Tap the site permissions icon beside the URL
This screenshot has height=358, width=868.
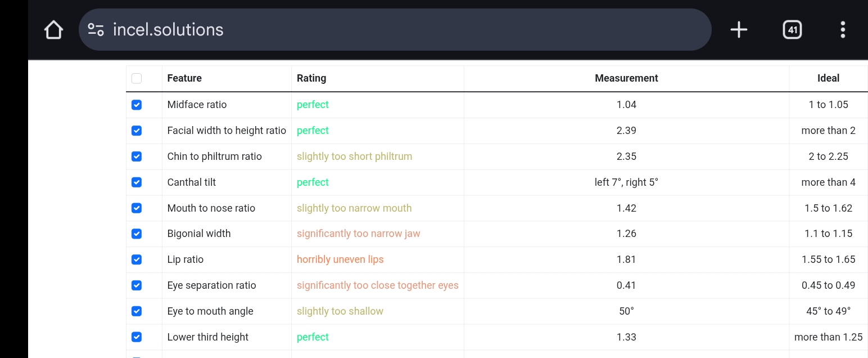click(x=96, y=29)
